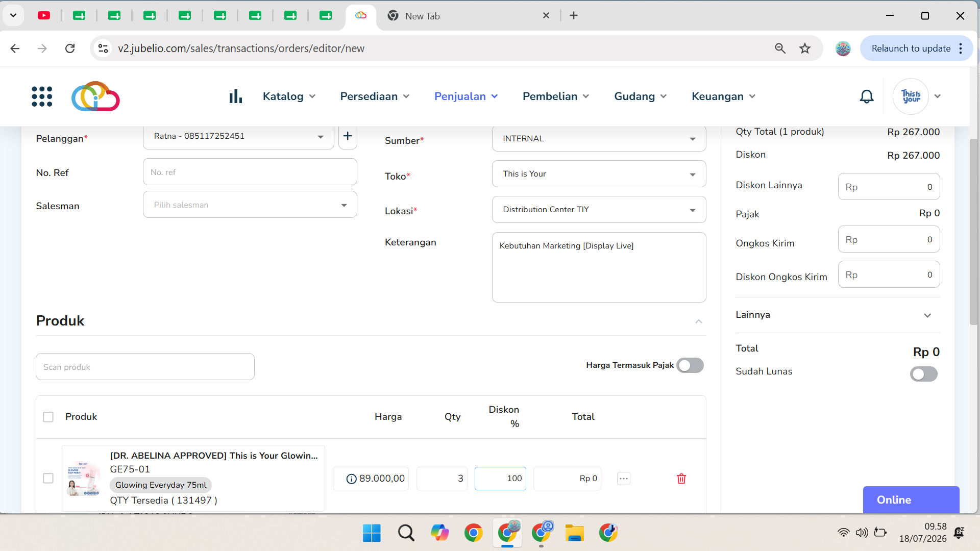Bookmark page with star icon

click(x=805, y=48)
